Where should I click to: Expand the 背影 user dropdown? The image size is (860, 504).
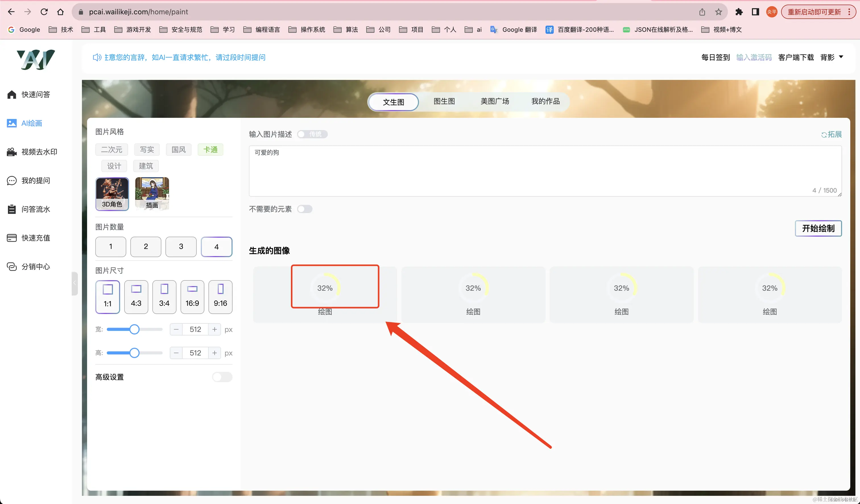841,57
